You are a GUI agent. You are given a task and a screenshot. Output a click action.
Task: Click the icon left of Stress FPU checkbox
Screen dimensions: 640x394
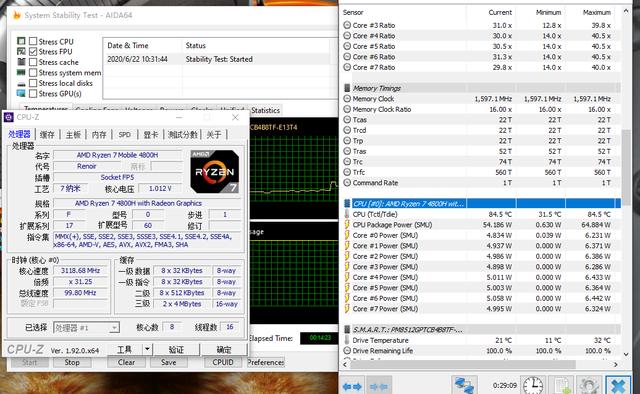21,51
